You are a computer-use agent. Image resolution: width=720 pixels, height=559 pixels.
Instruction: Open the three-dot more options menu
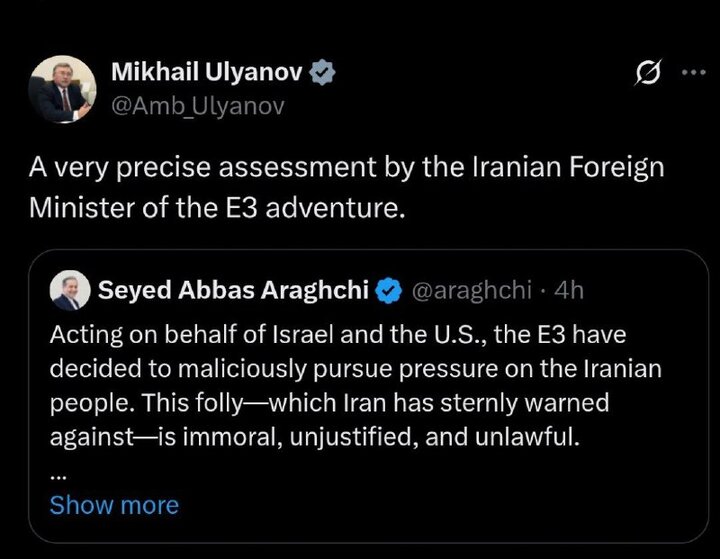coord(692,73)
